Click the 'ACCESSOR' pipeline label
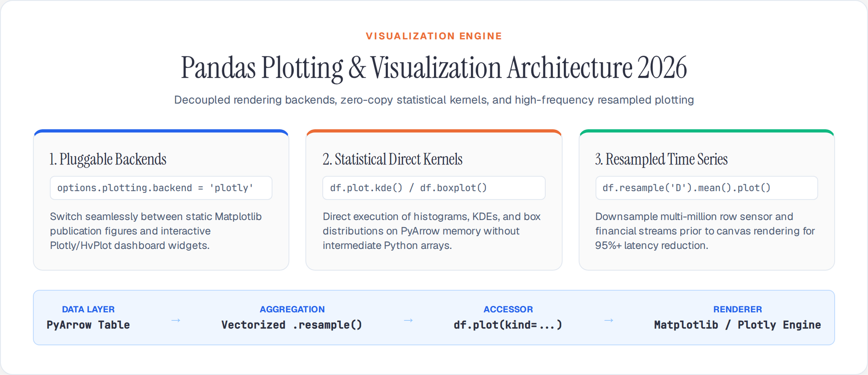Image resolution: width=868 pixels, height=375 pixels. pos(508,309)
